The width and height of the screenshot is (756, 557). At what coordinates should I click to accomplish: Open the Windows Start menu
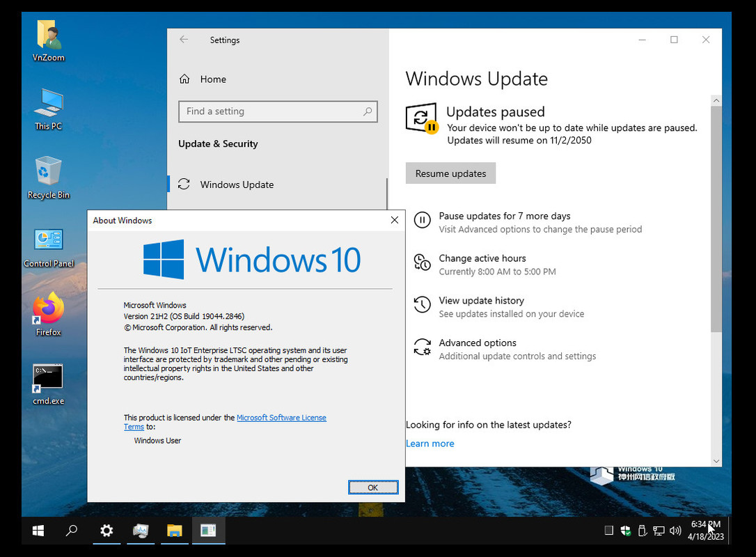38,531
